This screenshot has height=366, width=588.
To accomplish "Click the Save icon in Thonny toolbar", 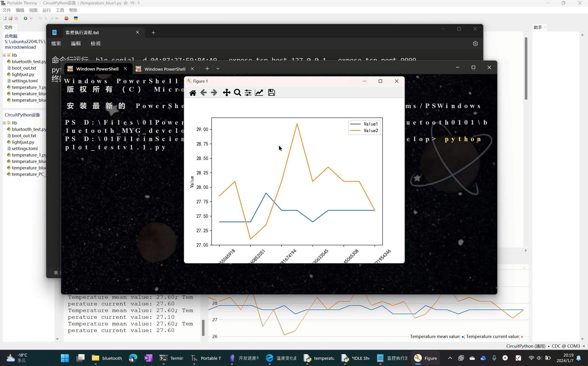I will (x=16, y=18).
